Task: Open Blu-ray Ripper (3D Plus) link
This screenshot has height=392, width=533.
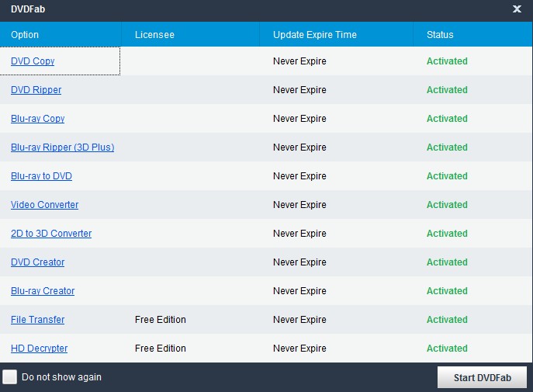Action: point(63,147)
